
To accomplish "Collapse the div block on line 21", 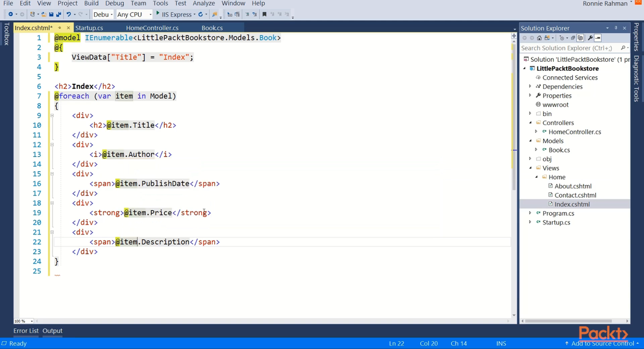I will pyautogui.click(x=52, y=232).
